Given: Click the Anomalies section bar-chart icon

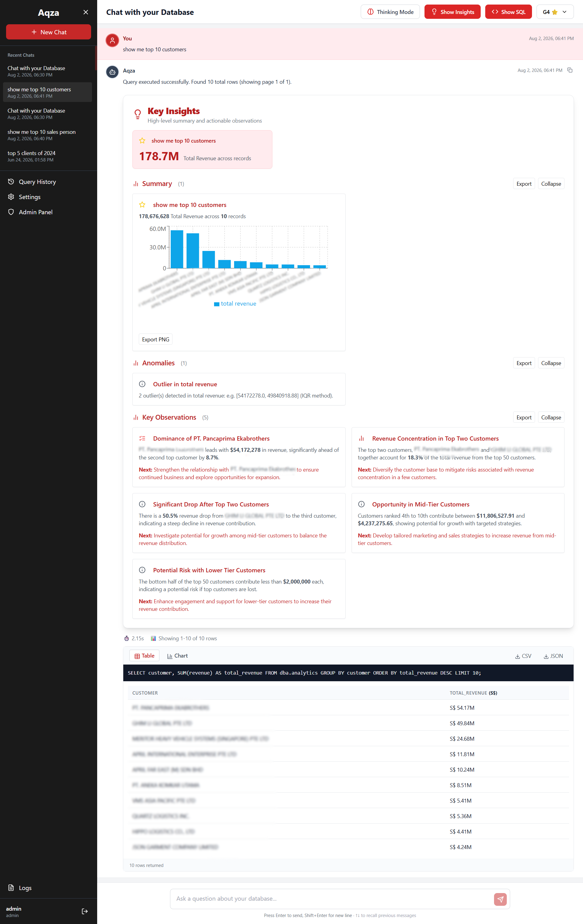Looking at the screenshot, I should click(135, 363).
